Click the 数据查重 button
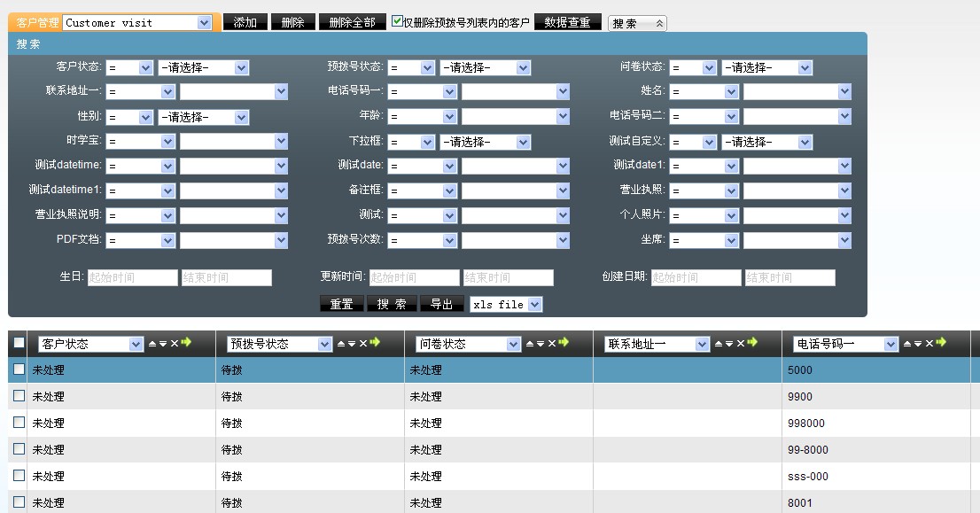 (x=567, y=23)
